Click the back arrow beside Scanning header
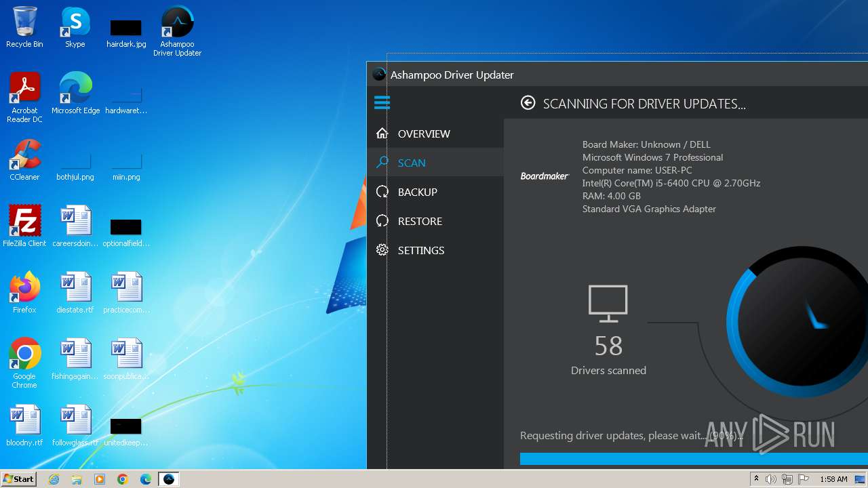The height and width of the screenshot is (488, 868). (x=528, y=103)
